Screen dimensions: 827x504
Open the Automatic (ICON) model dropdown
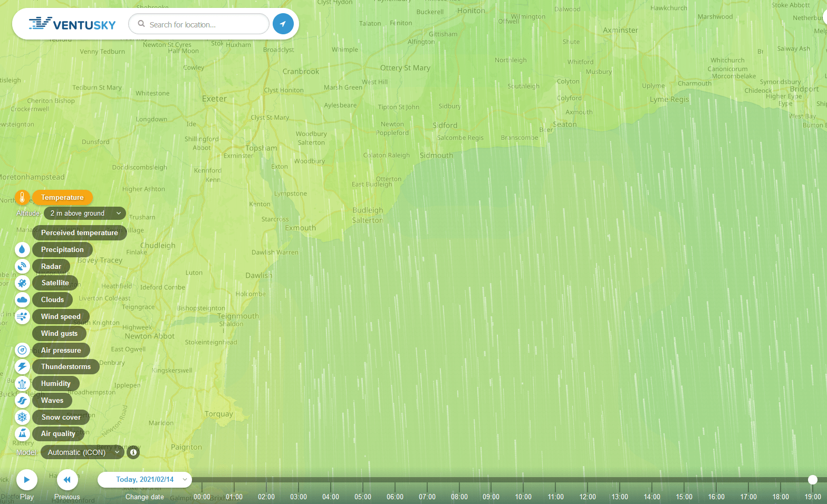pyautogui.click(x=82, y=452)
